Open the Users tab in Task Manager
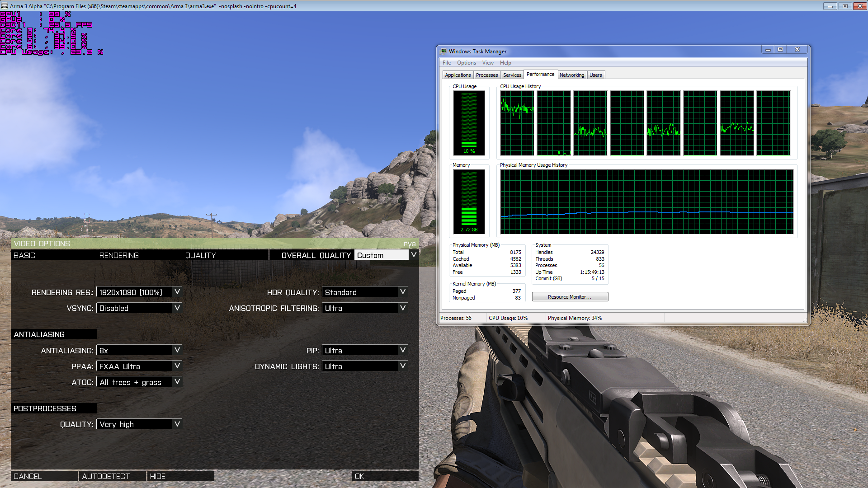The width and height of the screenshot is (868, 488). pyautogui.click(x=595, y=75)
